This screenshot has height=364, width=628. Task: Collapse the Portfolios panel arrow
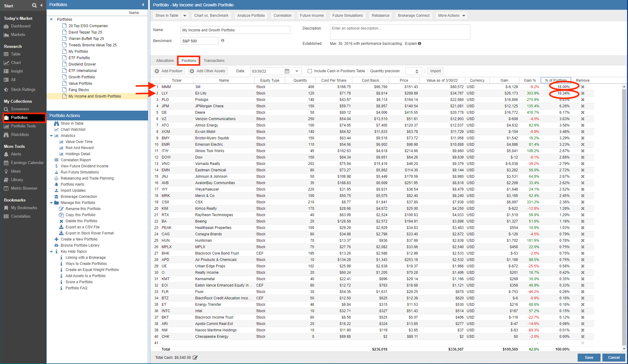(143, 5)
